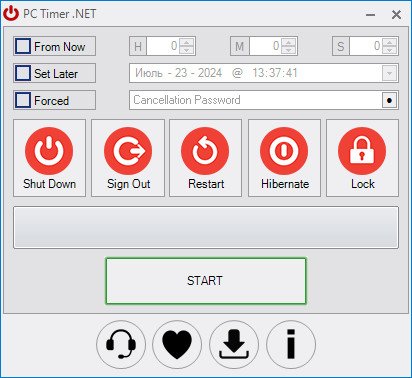Enable the From Now checkbox

pos(23,46)
